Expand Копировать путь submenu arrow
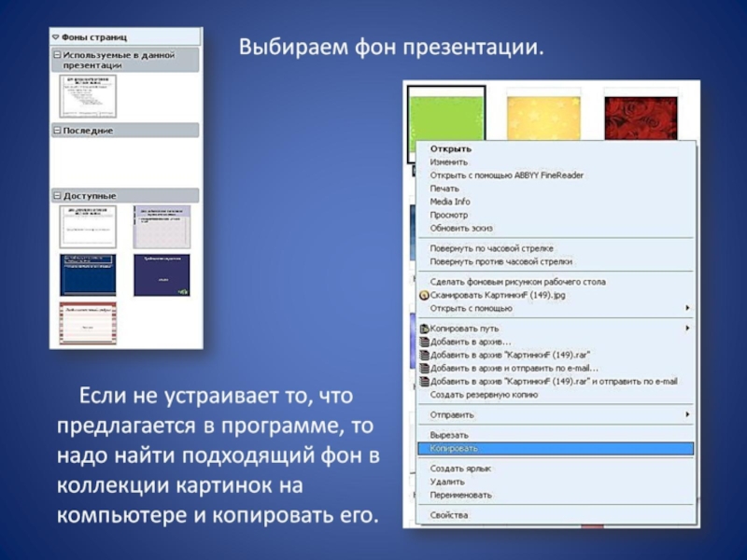This screenshot has height=560, width=747. [687, 329]
